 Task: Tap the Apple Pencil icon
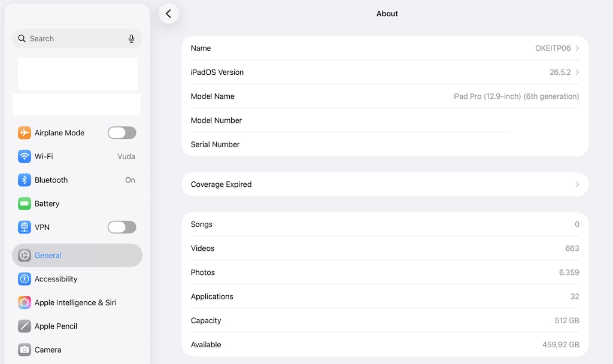[x=24, y=326]
